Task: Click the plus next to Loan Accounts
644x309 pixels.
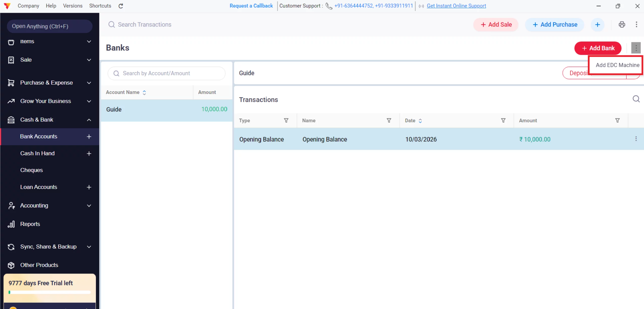Action: pyautogui.click(x=89, y=187)
